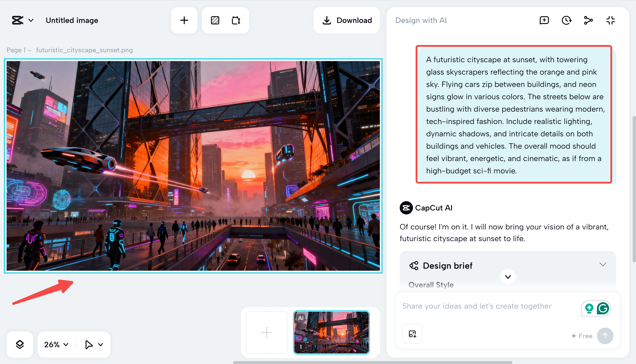Screen dimensions: 636x364
Task: Select the page 1 AI thumbnail
Action: pyautogui.click(x=331, y=332)
